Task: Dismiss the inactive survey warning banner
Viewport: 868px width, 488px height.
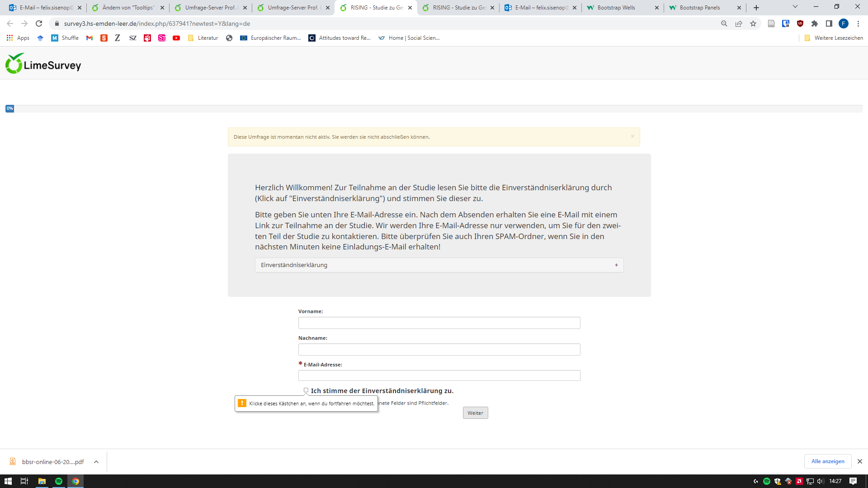Action: coord(632,136)
